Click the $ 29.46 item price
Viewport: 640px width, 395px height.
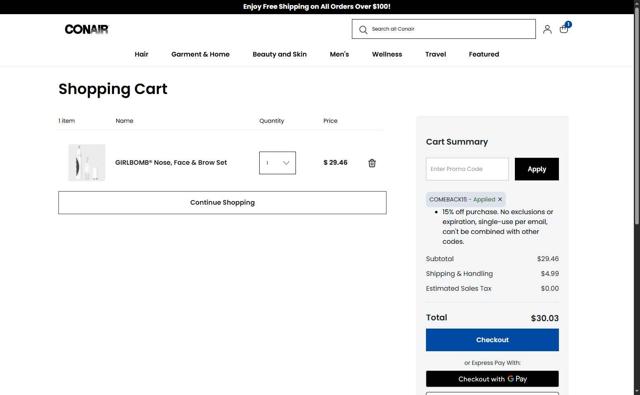pyautogui.click(x=336, y=162)
